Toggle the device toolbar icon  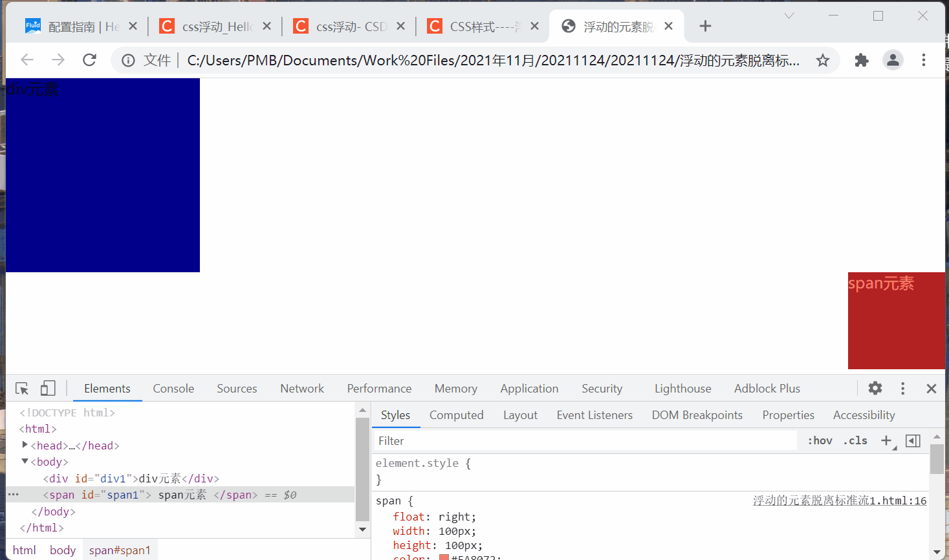point(48,388)
